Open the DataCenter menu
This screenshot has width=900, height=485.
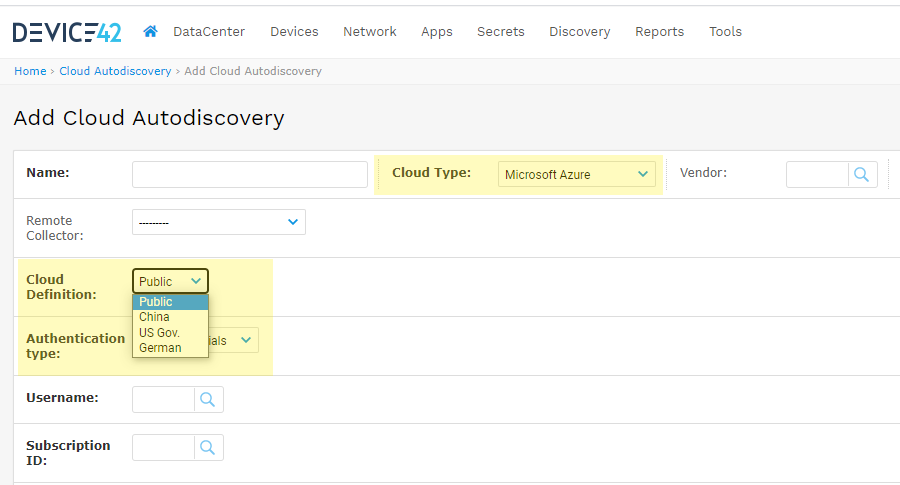tap(209, 32)
